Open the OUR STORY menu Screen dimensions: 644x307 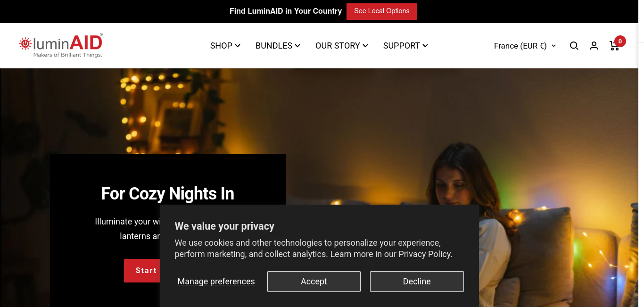click(342, 46)
